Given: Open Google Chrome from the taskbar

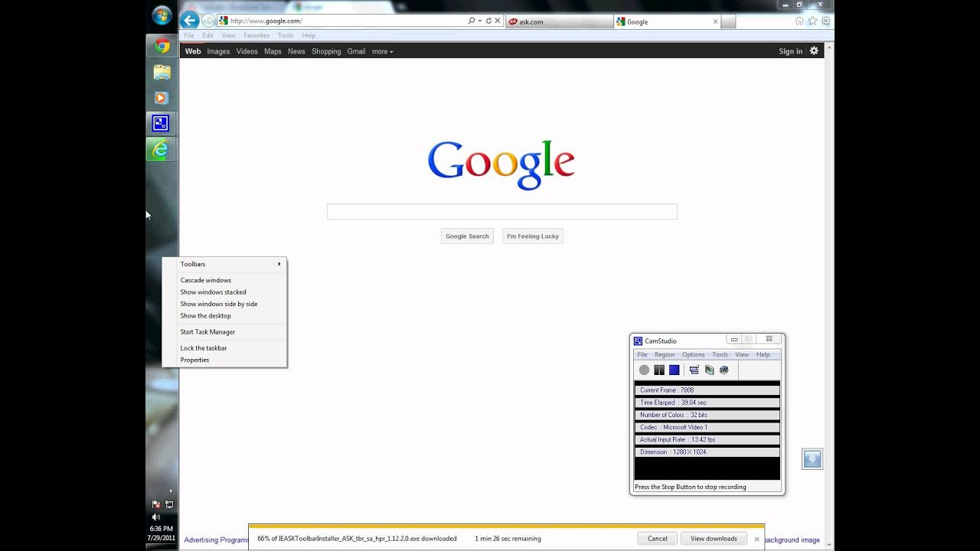Looking at the screenshot, I should 162,46.
